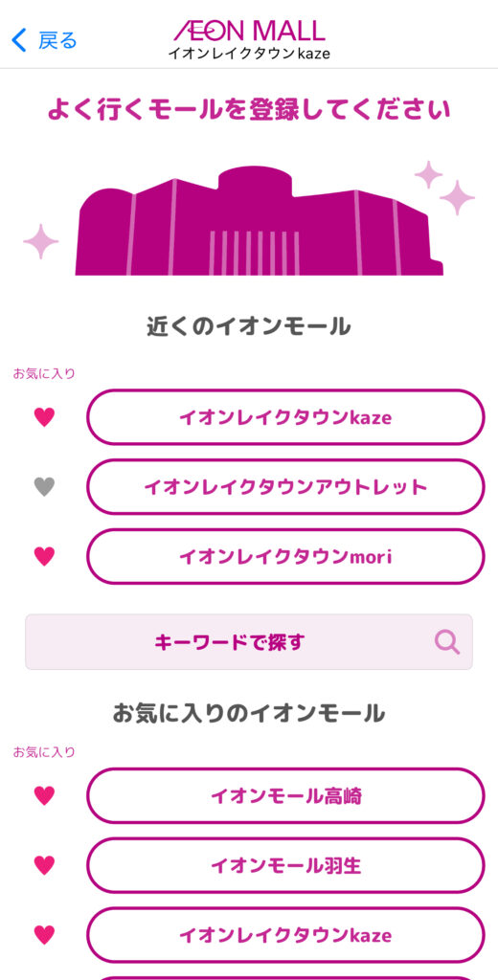Favorite イオンレイクタウンアウトレット with gray heart
Viewport: 498px width, 980px height.
tap(44, 486)
